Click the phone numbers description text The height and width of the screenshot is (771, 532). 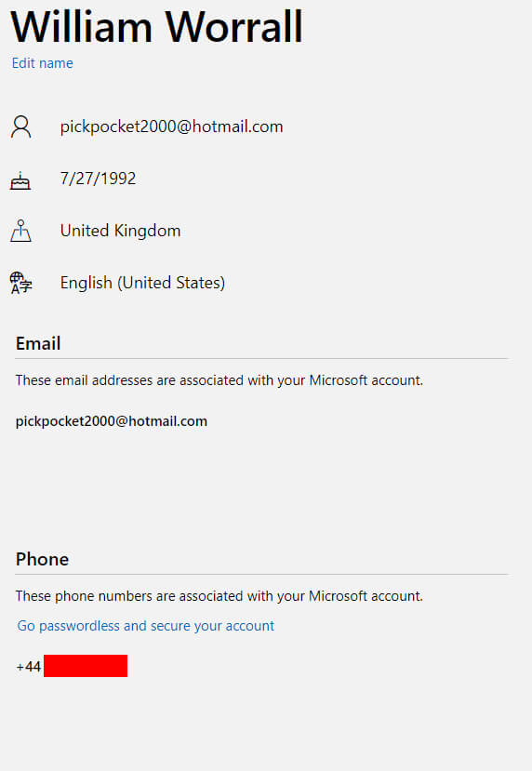click(219, 596)
